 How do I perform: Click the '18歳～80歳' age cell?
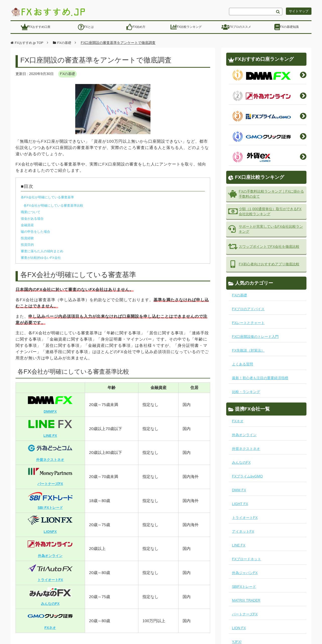pyautogui.click(x=112, y=501)
